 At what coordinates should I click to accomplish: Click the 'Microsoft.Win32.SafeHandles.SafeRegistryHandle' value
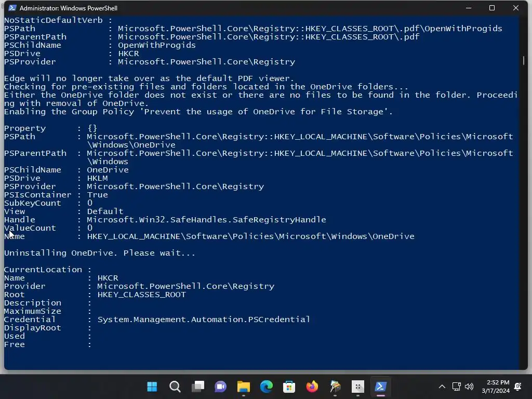click(x=206, y=220)
